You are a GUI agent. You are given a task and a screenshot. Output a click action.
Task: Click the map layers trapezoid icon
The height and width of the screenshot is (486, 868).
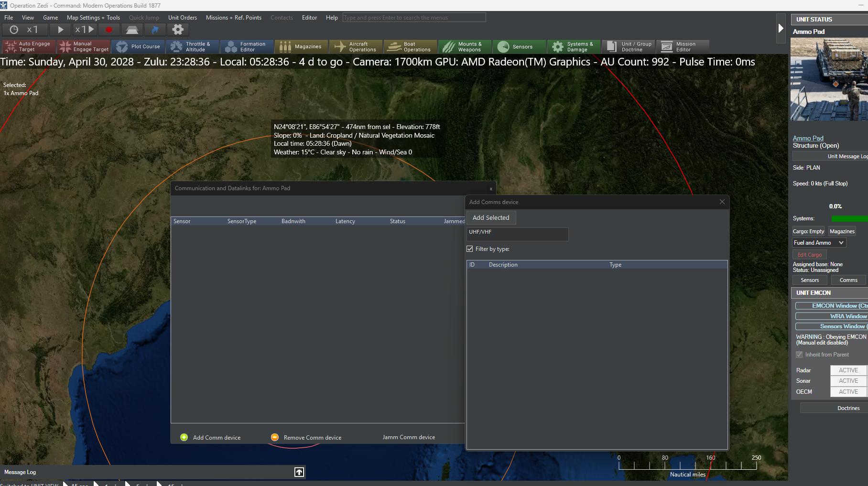[132, 30]
